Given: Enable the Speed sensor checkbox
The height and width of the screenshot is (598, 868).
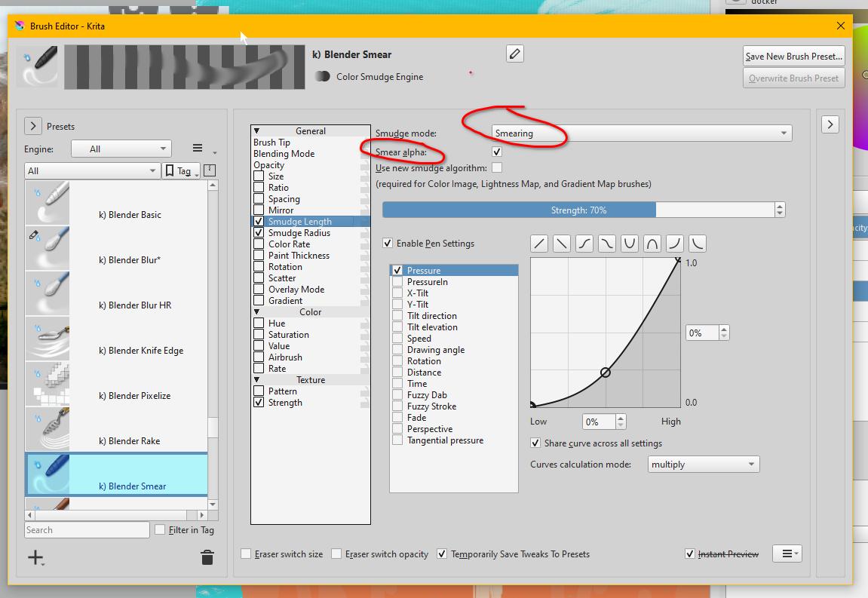Looking at the screenshot, I should 397,339.
